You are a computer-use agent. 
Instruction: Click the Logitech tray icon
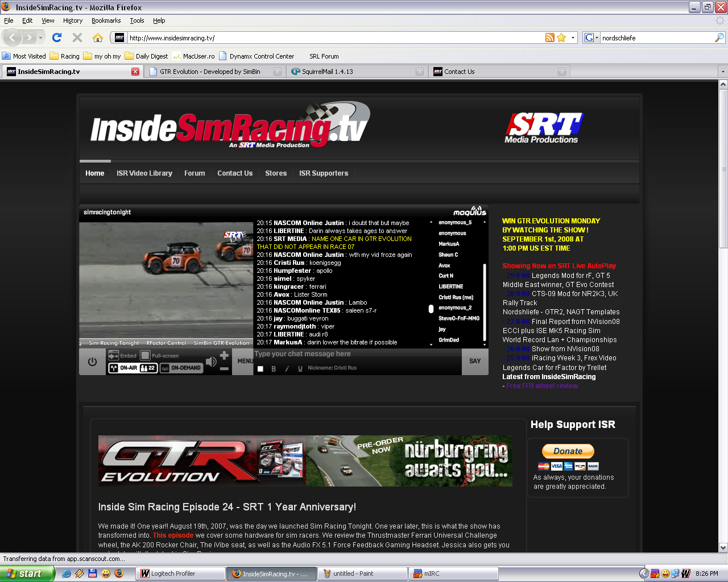pos(686,573)
